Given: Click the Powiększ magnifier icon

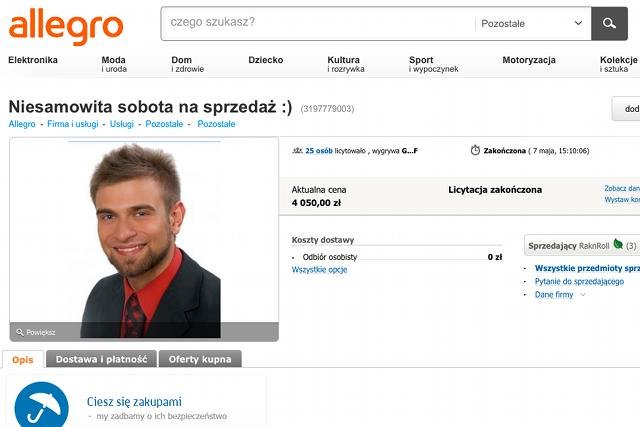Looking at the screenshot, I should 20,332.
